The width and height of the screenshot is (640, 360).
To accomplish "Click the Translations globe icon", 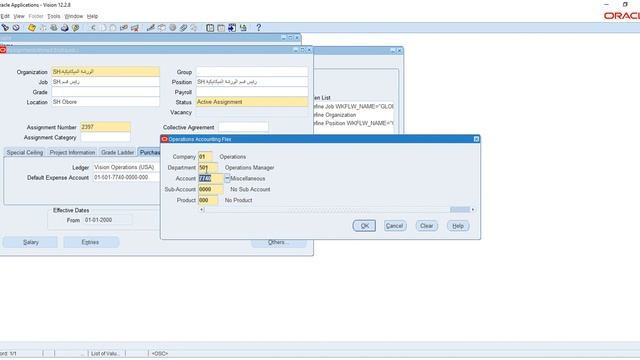I will pos(173,28).
